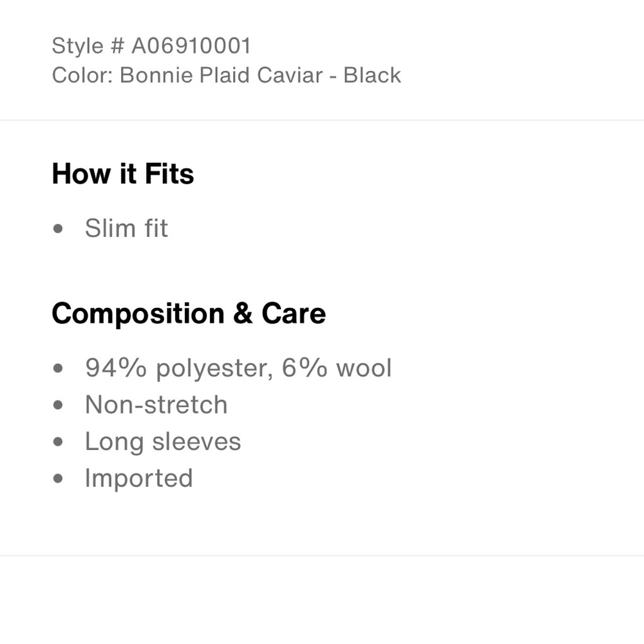
Task: Click the word Fits in the heading
Action: (169, 174)
